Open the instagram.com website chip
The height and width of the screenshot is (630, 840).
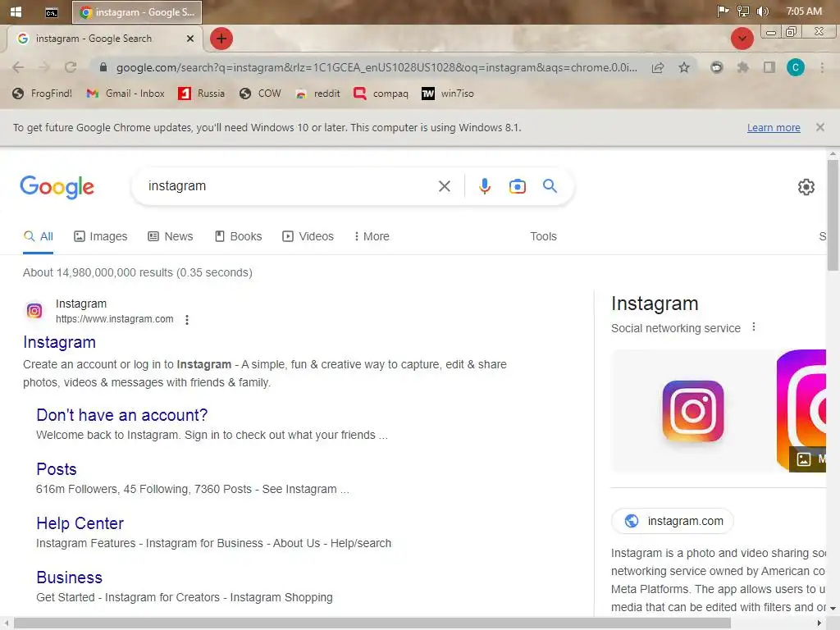(x=673, y=521)
